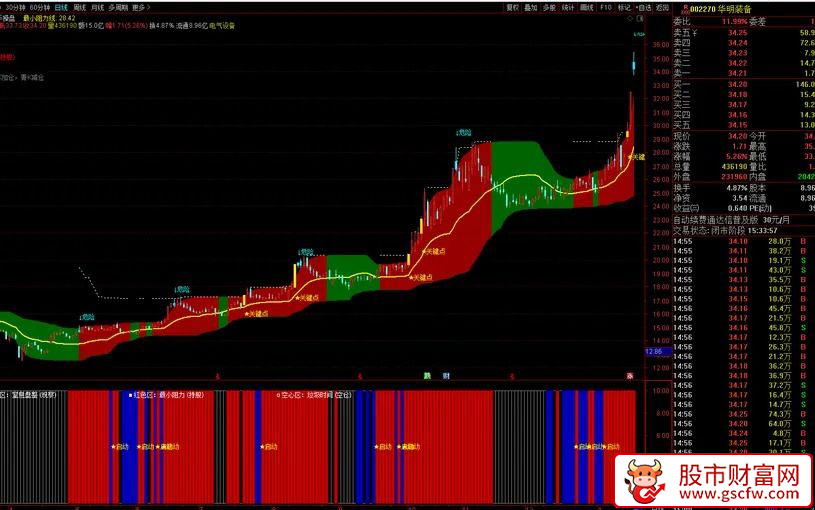Click the 卖一 ask price 34.21
The height and width of the screenshot is (510, 815).
click(737, 73)
